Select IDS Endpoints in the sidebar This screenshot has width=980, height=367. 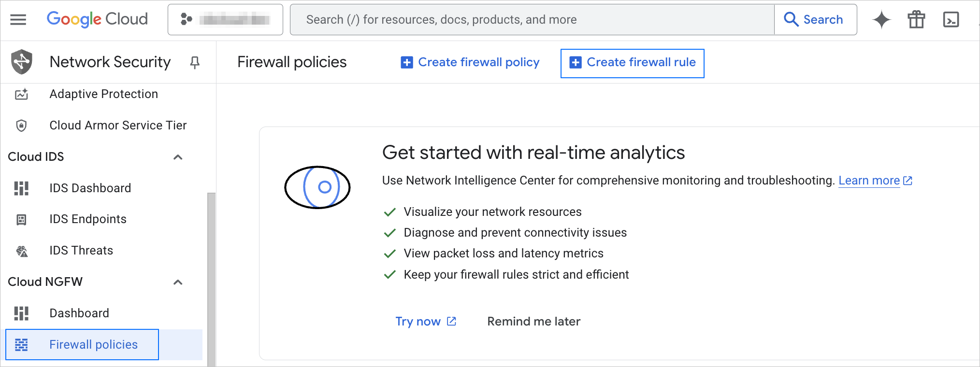pyautogui.click(x=87, y=219)
